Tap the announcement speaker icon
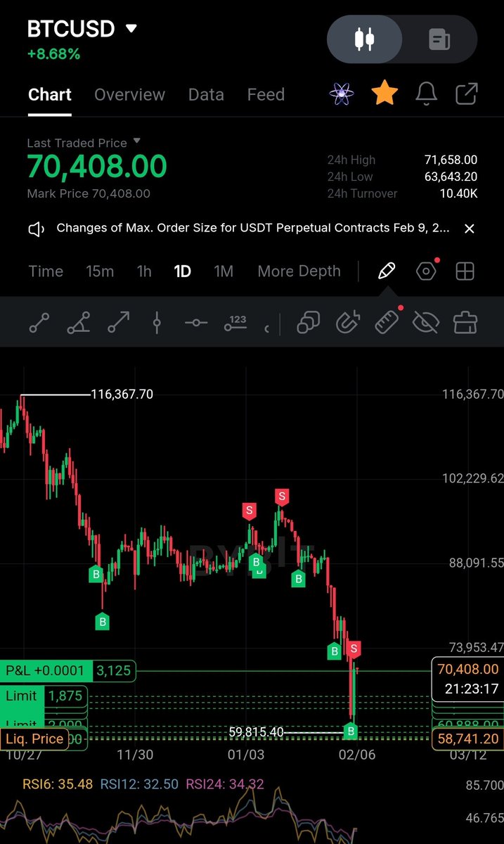Screen dimensions: 504x844 [37, 229]
